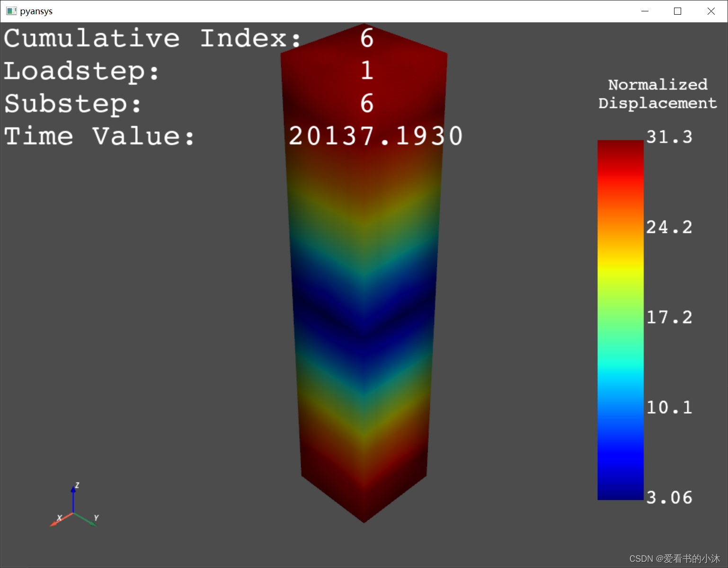Close the pyansys window

711,11
